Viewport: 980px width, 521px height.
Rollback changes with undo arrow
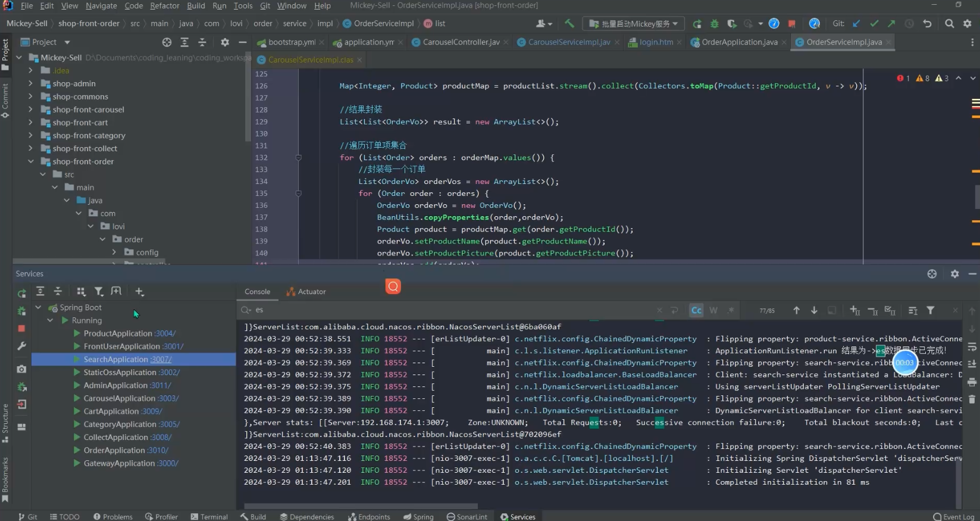[927, 24]
